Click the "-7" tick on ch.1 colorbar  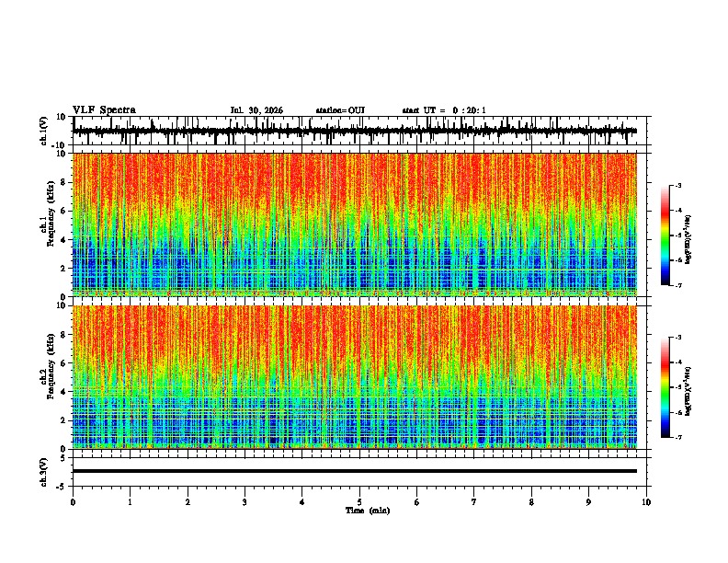pos(678,285)
